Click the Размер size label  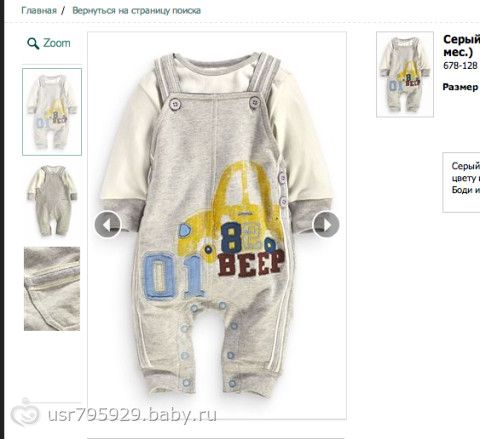(x=460, y=87)
